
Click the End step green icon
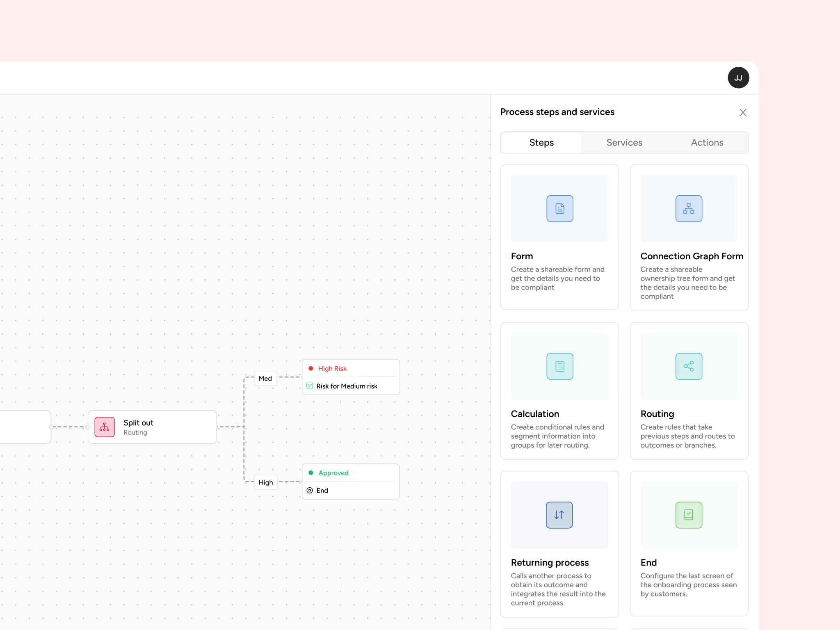pyautogui.click(x=689, y=515)
